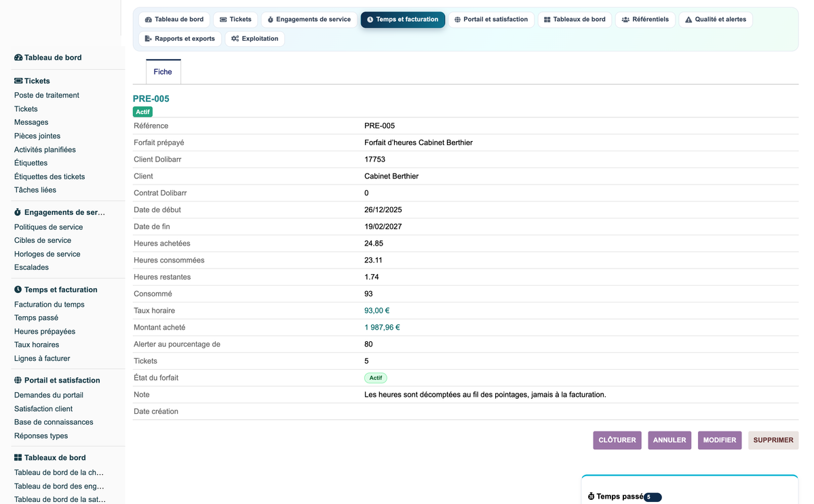Viewport: 814px width, 504px height.
Task: Click the Tableau de bord gauge icon in top menu
Action: (149, 20)
